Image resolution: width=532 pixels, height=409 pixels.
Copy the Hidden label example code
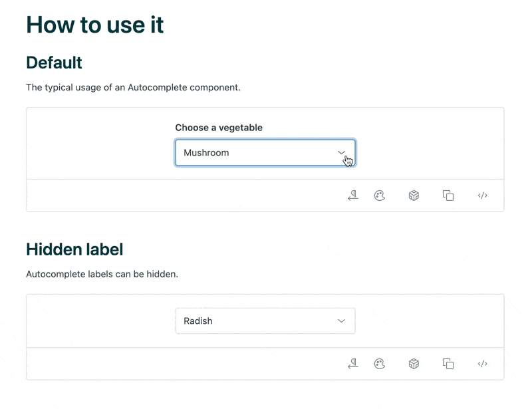coord(448,364)
